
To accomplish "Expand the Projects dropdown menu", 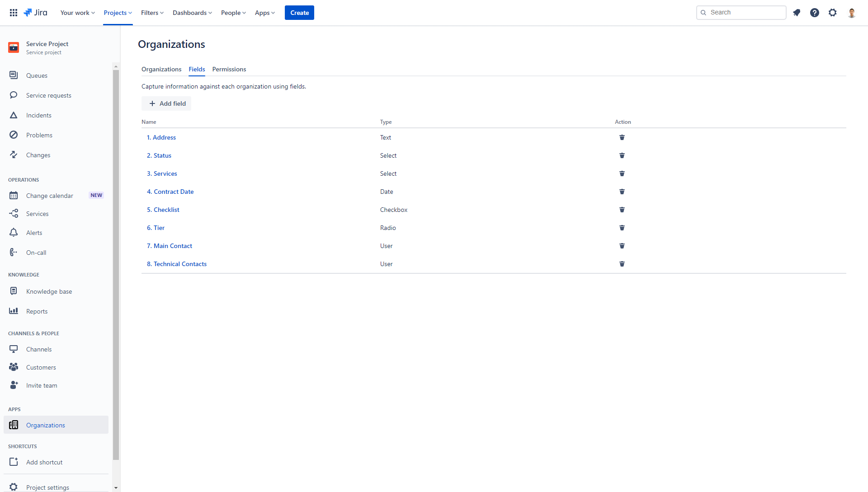I will click(x=118, y=13).
